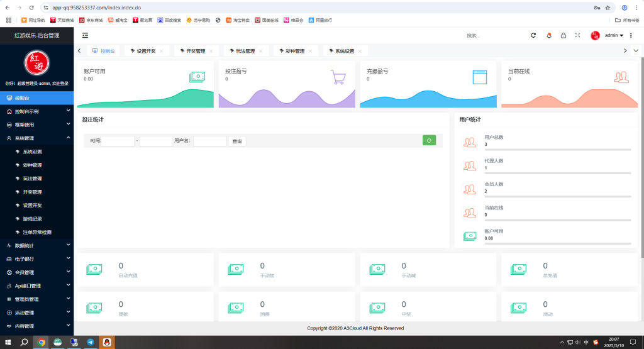
Task: Click the window icon on 充提盈亏 card
Action: (x=479, y=77)
